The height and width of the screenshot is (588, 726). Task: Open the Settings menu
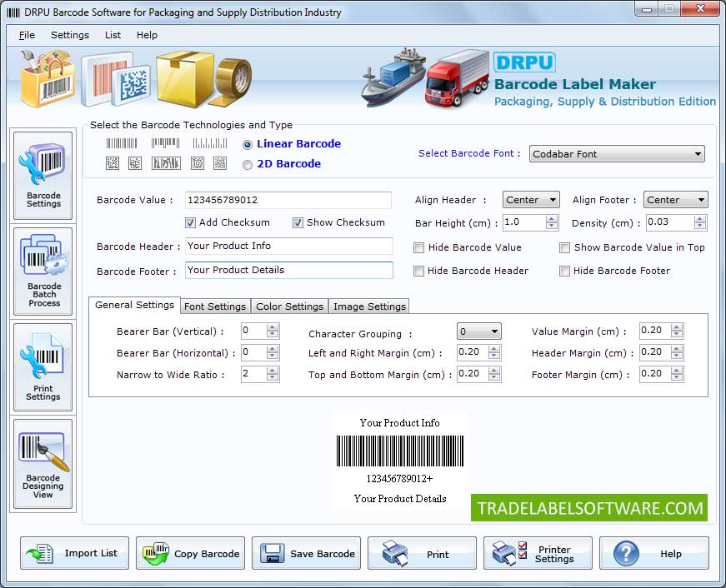pos(70,35)
